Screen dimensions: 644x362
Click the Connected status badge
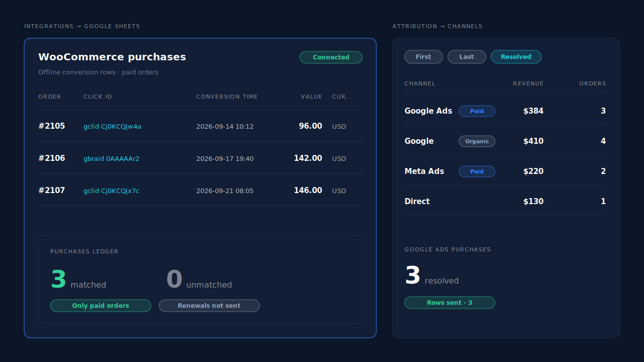(331, 57)
